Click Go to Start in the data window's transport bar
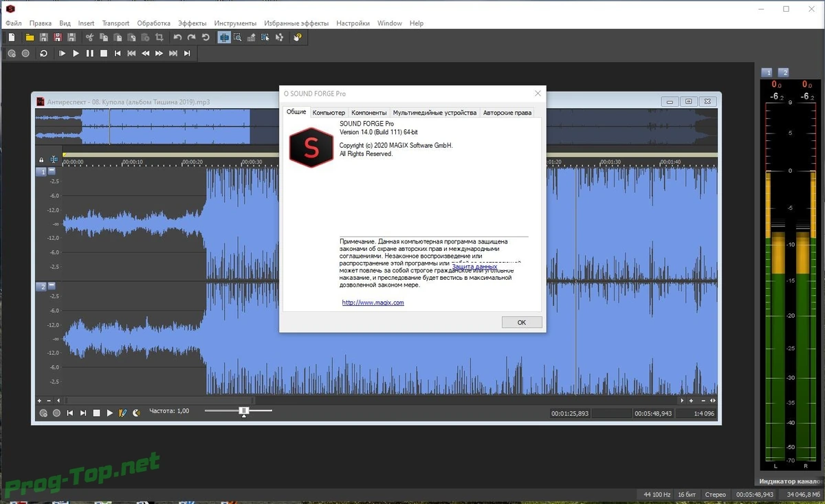This screenshot has height=504, width=825. click(x=70, y=413)
